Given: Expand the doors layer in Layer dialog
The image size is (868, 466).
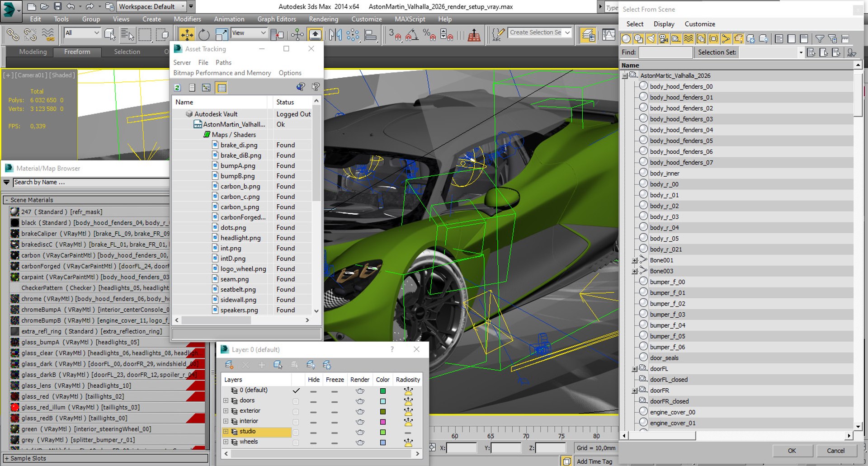Looking at the screenshot, I should (x=226, y=400).
